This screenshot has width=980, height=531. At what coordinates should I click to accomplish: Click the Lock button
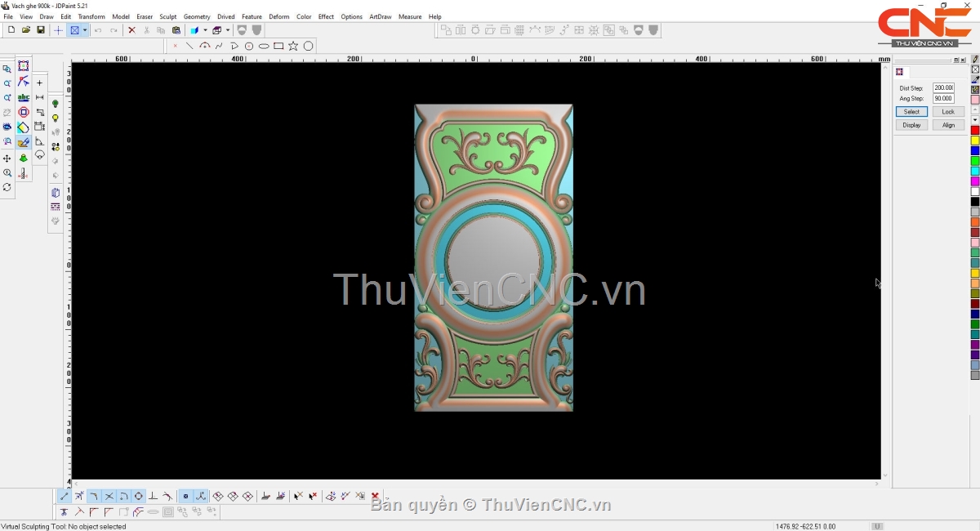click(x=947, y=112)
